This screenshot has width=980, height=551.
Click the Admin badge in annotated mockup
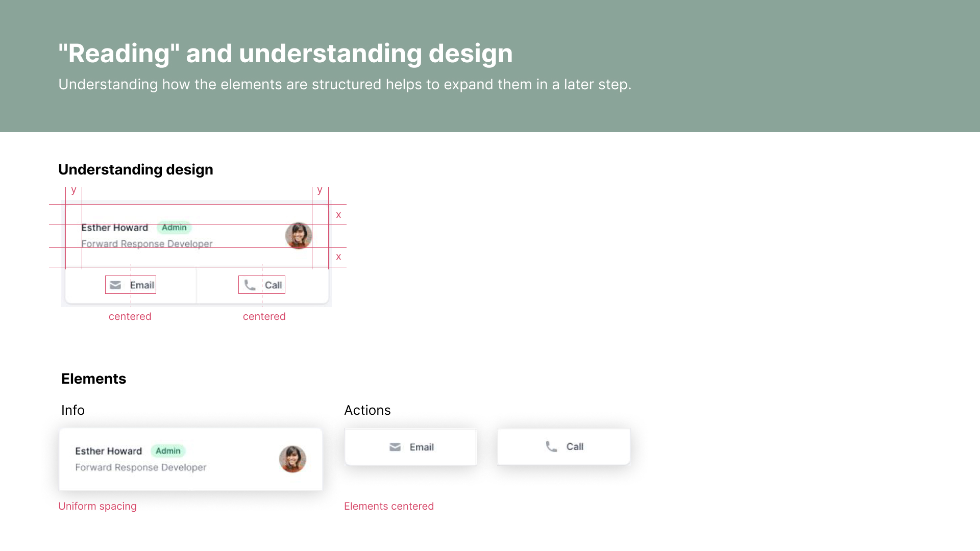(x=174, y=228)
